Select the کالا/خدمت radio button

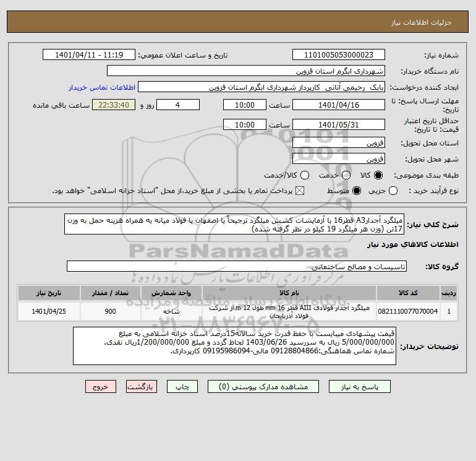pyautogui.click(x=305, y=175)
